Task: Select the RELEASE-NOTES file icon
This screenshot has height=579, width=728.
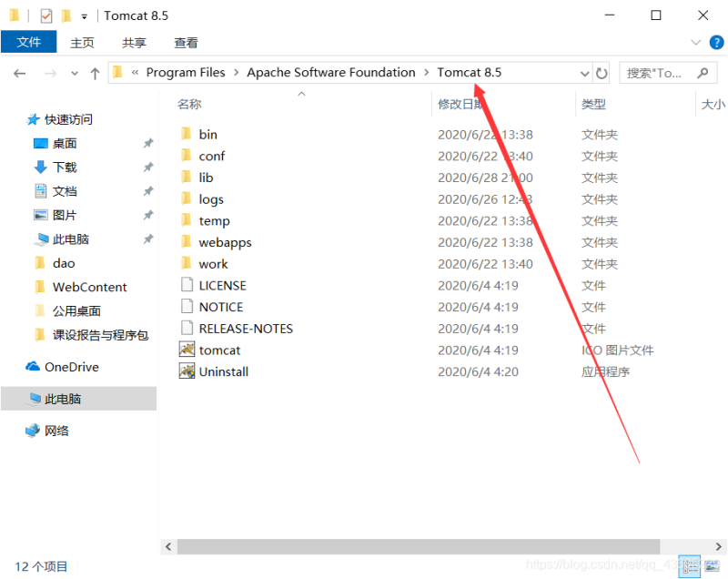Action: (187, 329)
